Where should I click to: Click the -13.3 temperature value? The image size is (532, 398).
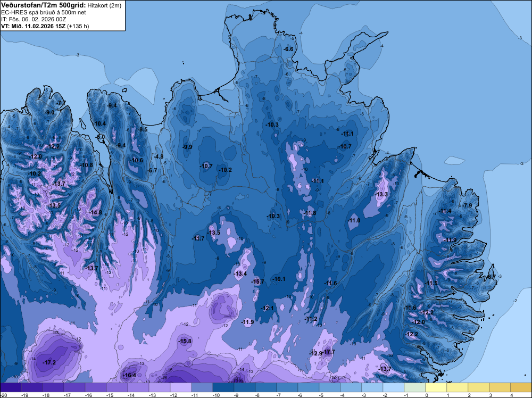point(381,194)
